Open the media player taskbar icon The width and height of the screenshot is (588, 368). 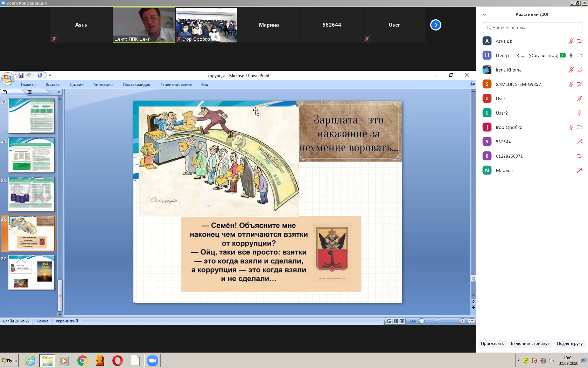(x=65, y=361)
